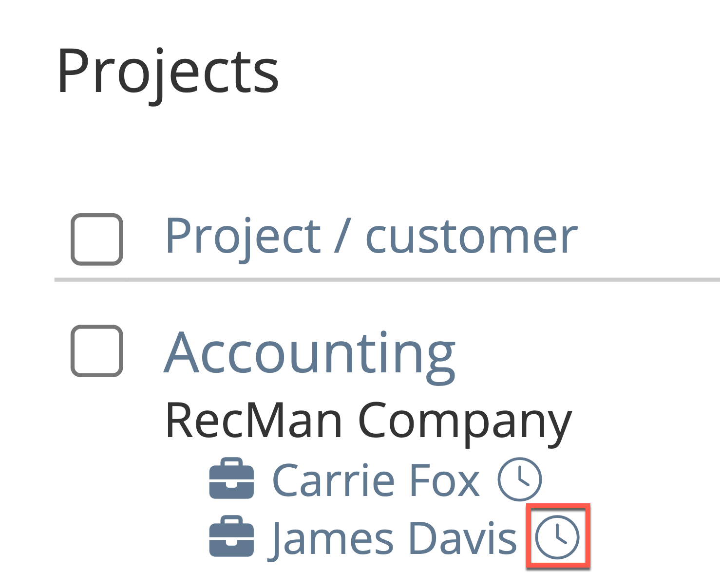Screen dimensions: 720x588
Task: Toggle selection of the Accounting row
Action: point(97,351)
